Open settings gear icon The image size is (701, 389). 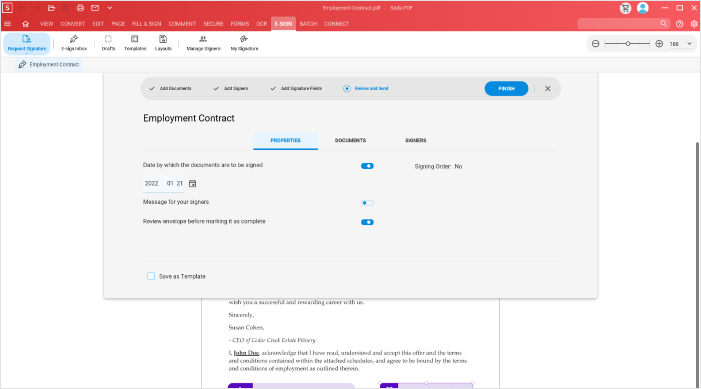tap(694, 24)
